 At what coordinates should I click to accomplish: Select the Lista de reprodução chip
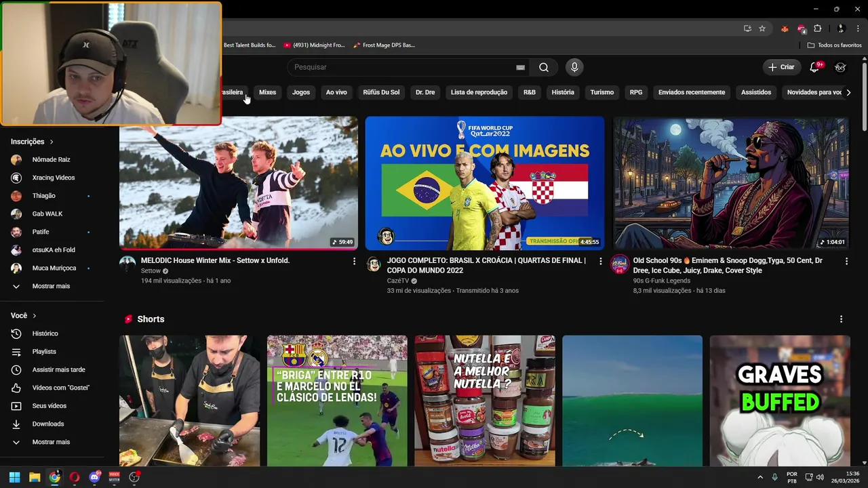tap(479, 92)
